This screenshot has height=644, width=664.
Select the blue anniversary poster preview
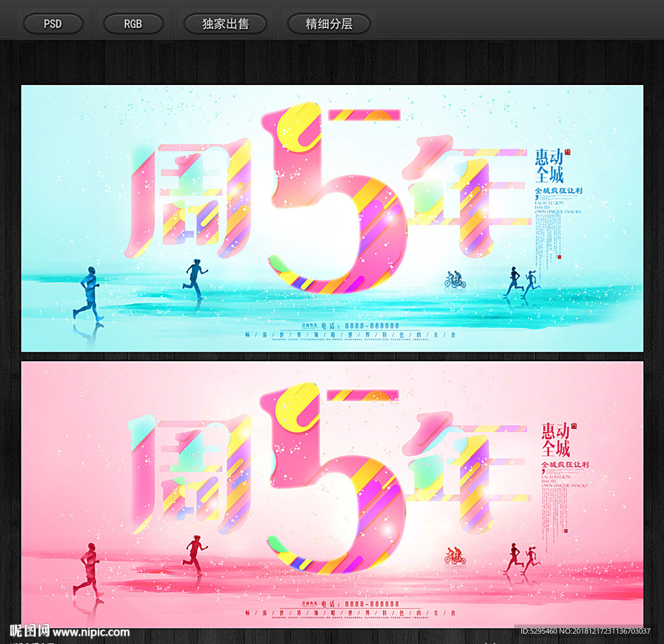point(332,214)
